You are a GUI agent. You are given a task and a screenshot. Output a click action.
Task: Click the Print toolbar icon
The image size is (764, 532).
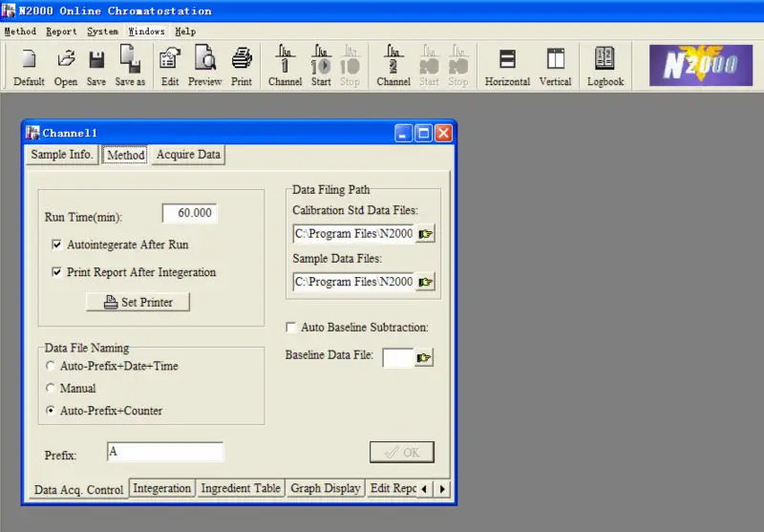[242, 66]
